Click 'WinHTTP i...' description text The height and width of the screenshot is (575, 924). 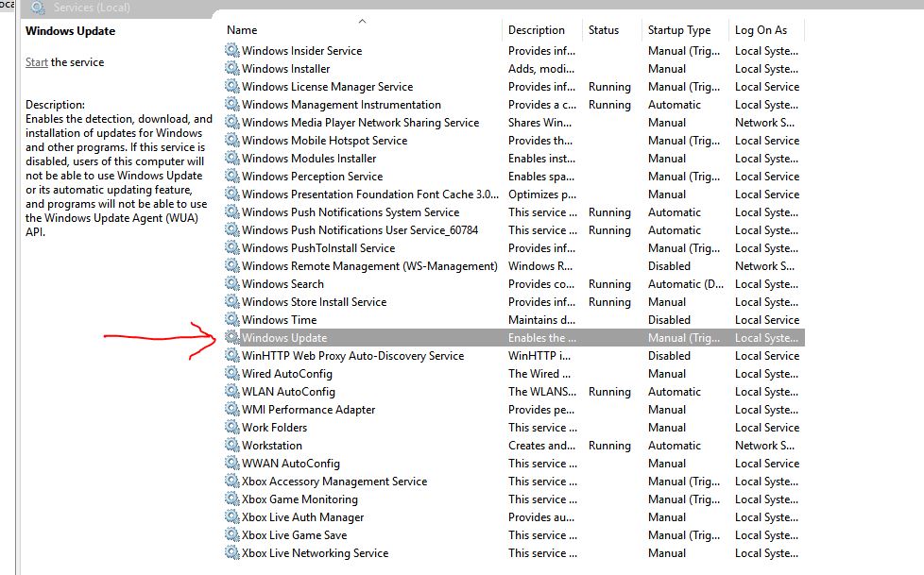[539, 355]
